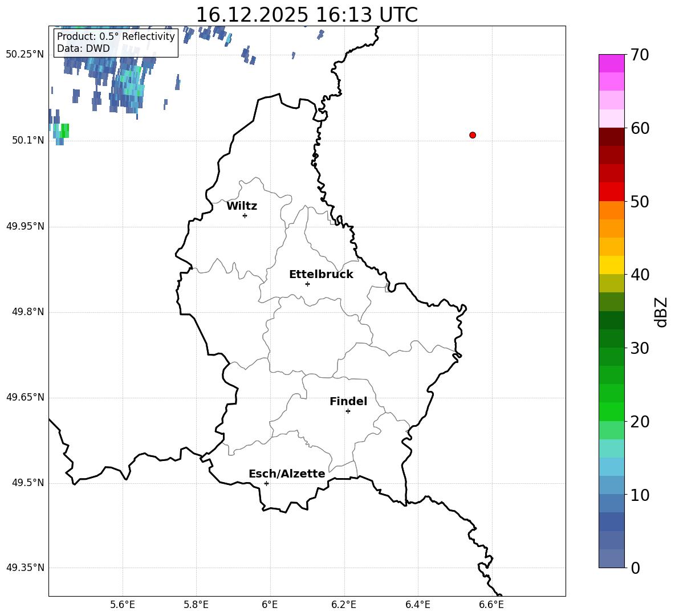Click the 49.65°N latitude label
The image size is (675, 616).
[25, 397]
